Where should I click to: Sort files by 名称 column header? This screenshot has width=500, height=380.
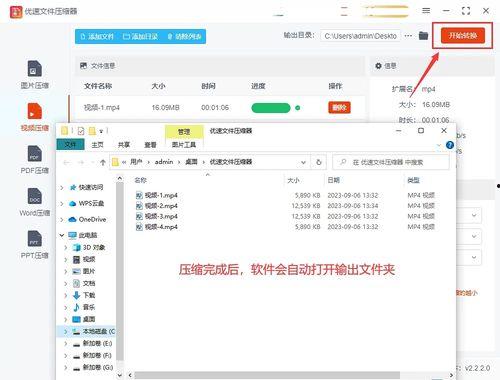click(140, 180)
